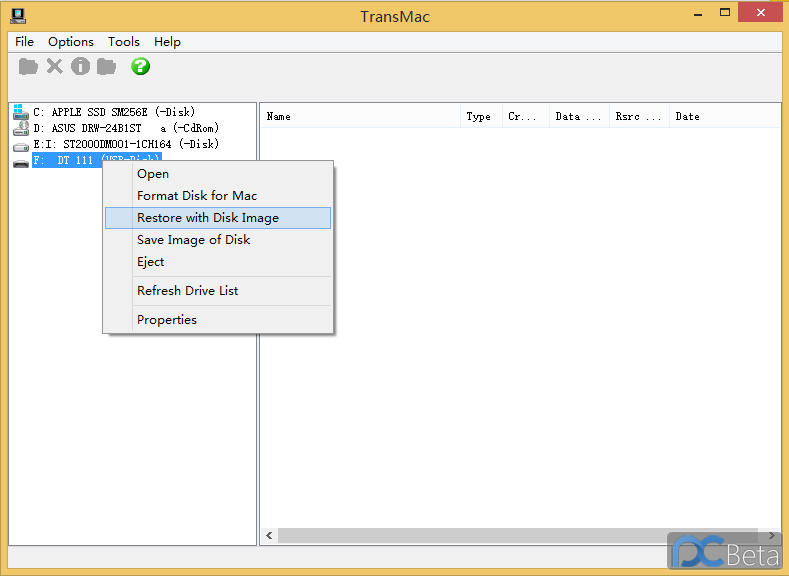Click the green Help question mark icon
Viewport: 789px width, 576px height.
click(141, 66)
